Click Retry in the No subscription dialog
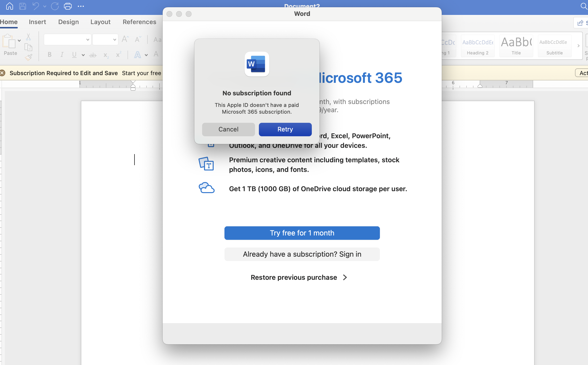This screenshot has height=365, width=588. [x=285, y=129]
